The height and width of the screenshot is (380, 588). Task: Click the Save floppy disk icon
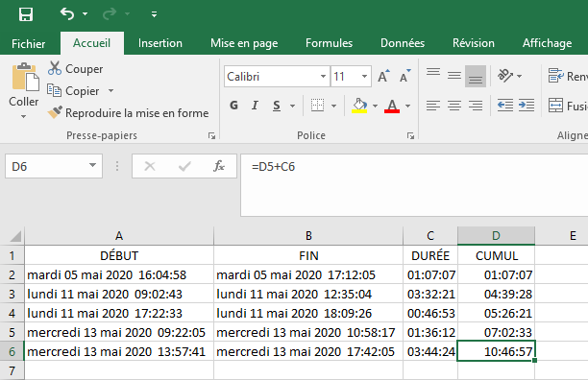26,14
